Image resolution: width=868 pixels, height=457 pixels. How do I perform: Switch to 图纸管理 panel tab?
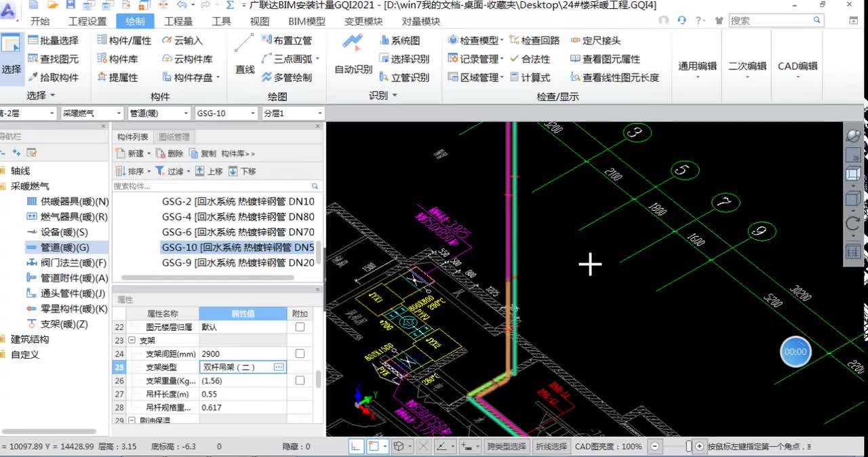tap(174, 137)
